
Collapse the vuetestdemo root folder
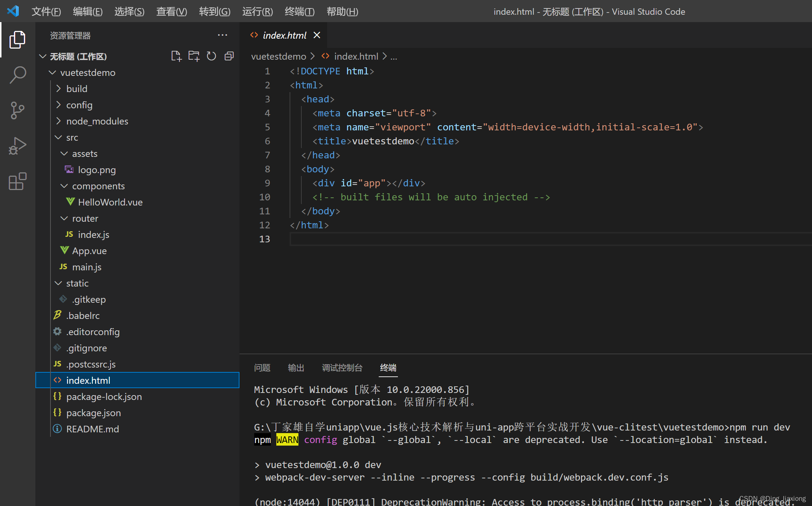[x=87, y=73]
